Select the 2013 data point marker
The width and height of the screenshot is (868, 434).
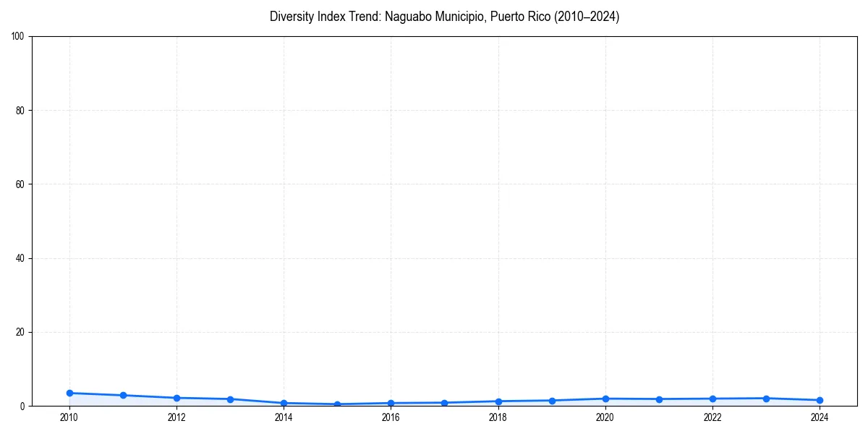coord(230,399)
